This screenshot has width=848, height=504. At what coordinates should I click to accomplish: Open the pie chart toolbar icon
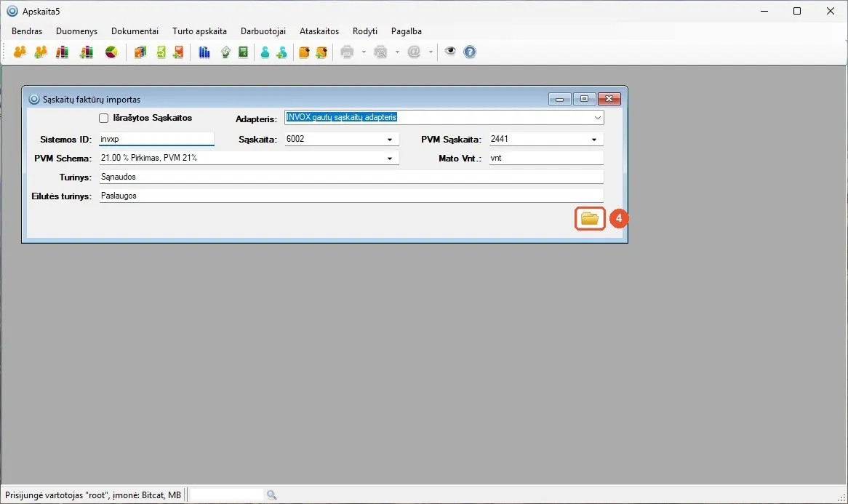(111, 52)
